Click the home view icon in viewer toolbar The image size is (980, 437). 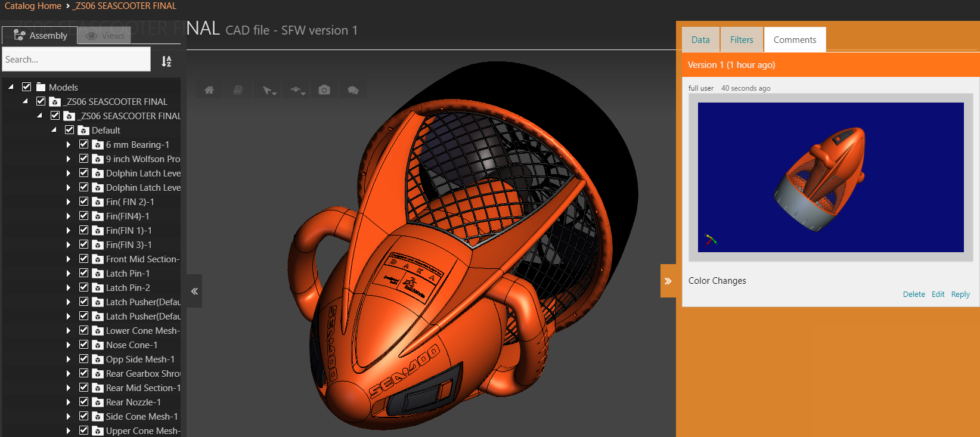tap(209, 90)
